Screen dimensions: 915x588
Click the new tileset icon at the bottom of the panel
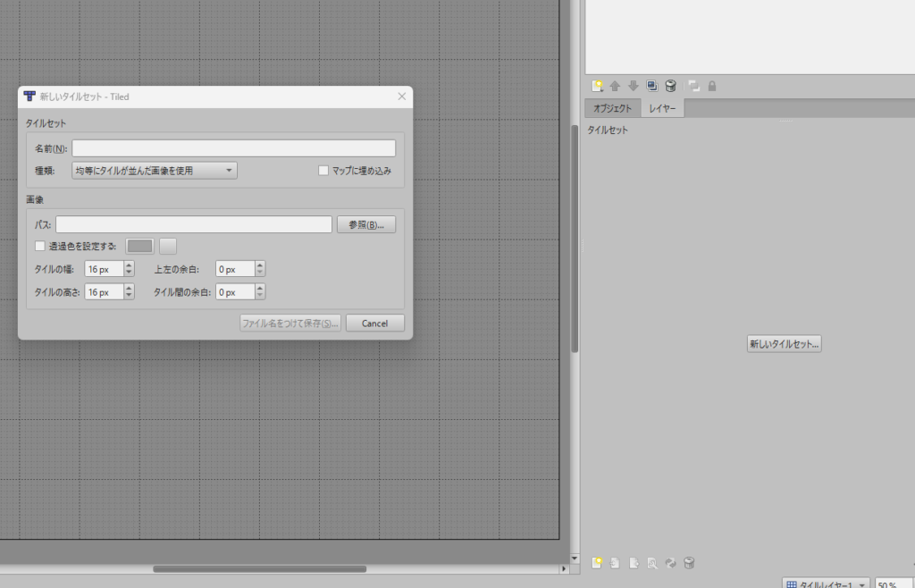(598, 563)
